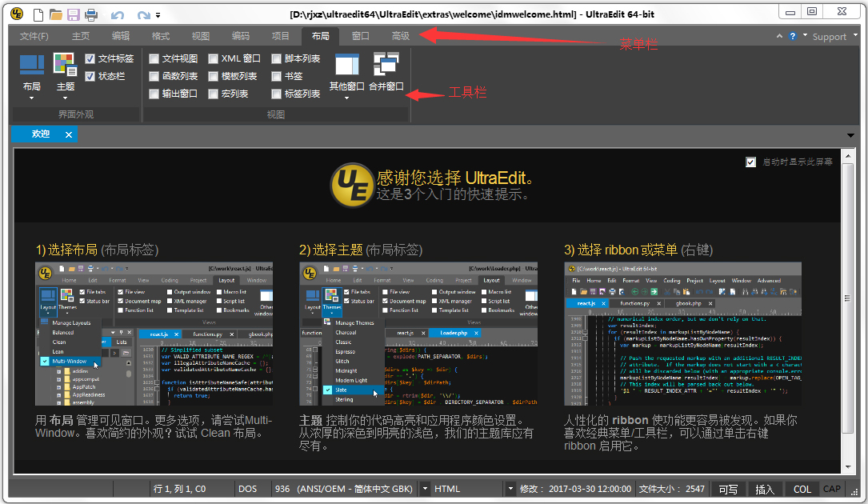Enable the 脚本列表 checkbox
The height and width of the screenshot is (504, 868).
pos(276,58)
